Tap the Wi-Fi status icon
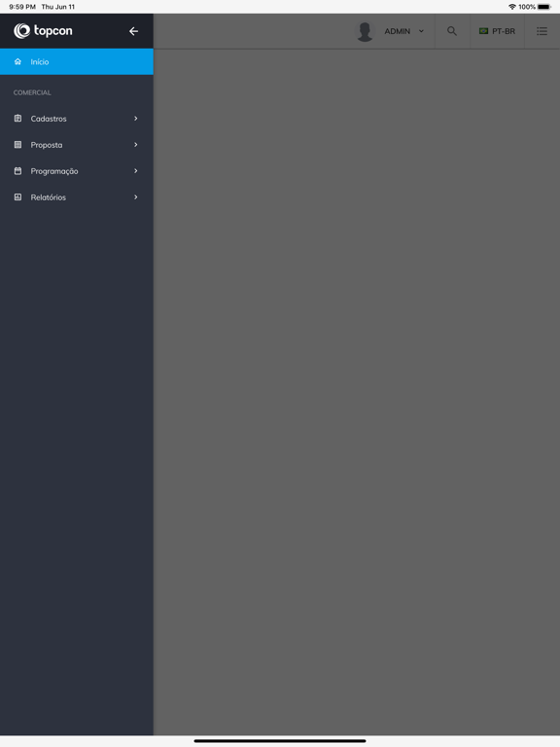This screenshot has height=747, width=560. click(512, 7)
